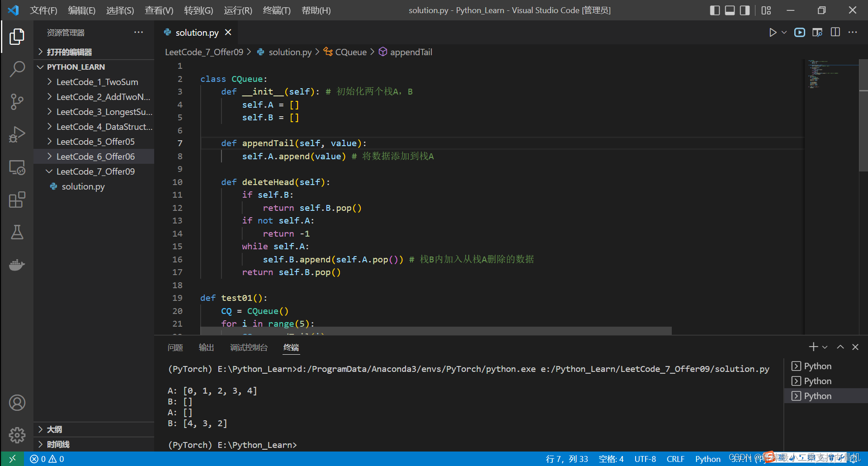Viewport: 868px width, 466px height.
Task: Open Manage gear icon
Action: [x=17, y=435]
